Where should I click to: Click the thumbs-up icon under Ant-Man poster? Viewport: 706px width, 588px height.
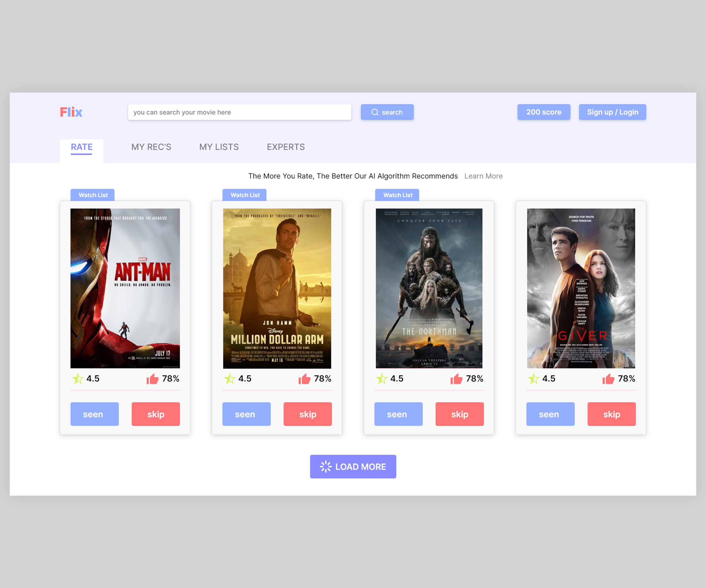[152, 379]
